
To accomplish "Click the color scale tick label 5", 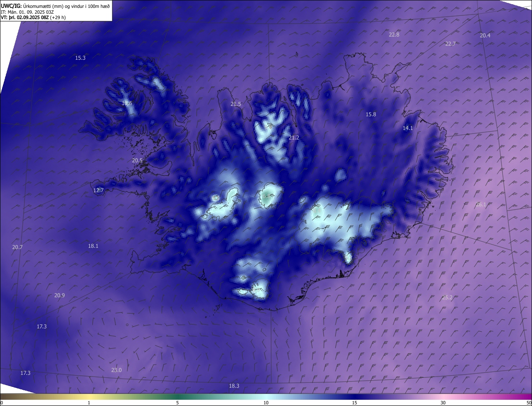I will (177, 403).
